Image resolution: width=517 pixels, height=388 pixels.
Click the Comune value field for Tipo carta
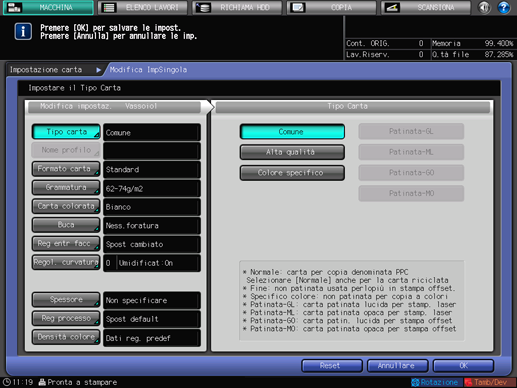[x=152, y=132]
